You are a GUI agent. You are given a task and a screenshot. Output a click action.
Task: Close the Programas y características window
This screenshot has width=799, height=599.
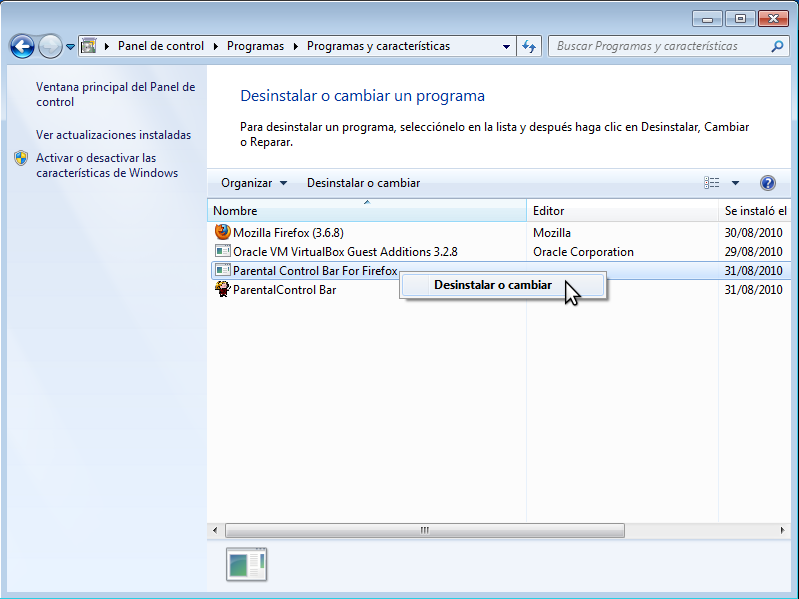pyautogui.click(x=774, y=19)
